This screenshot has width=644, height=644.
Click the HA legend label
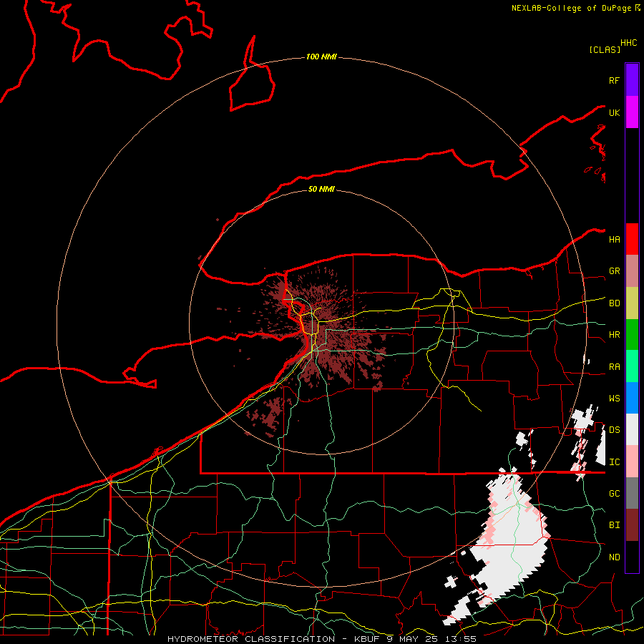pos(614,239)
